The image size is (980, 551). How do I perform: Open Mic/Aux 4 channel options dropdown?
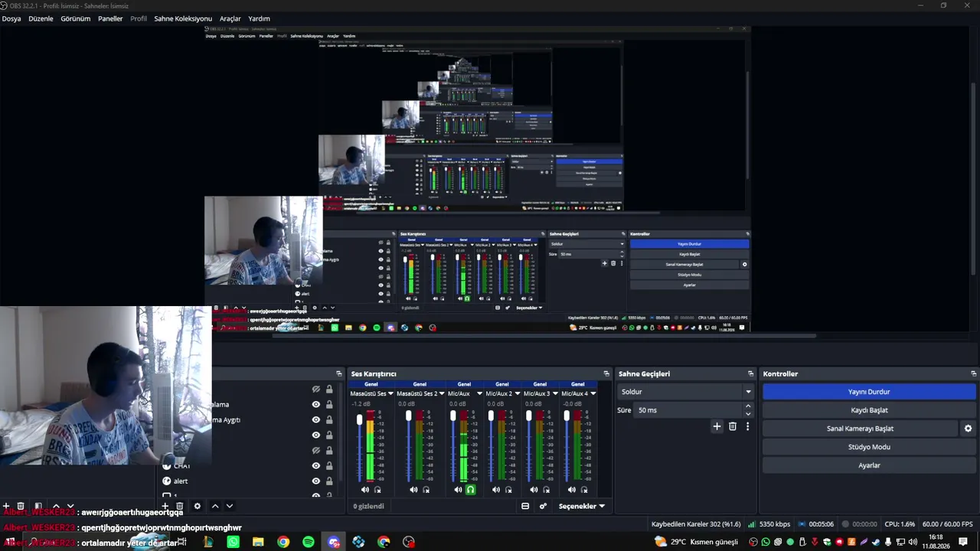tap(593, 393)
